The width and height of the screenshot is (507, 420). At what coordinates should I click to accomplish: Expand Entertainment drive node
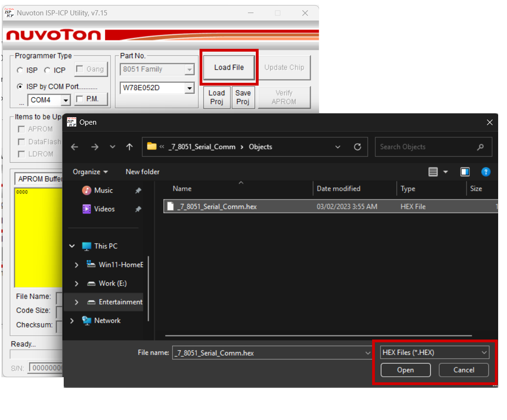pos(76,302)
